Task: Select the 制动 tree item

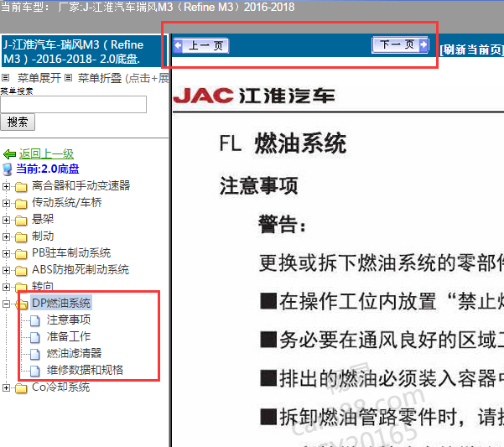Action: (x=43, y=236)
